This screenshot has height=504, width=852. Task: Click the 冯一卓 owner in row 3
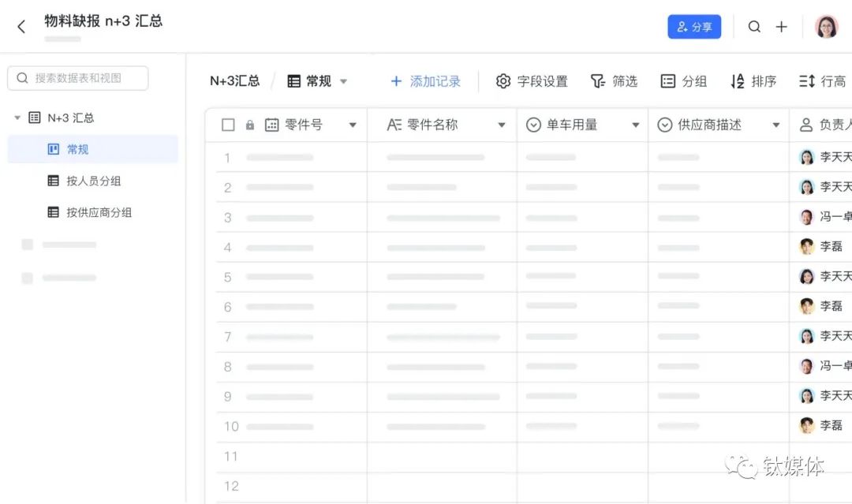coord(825,217)
